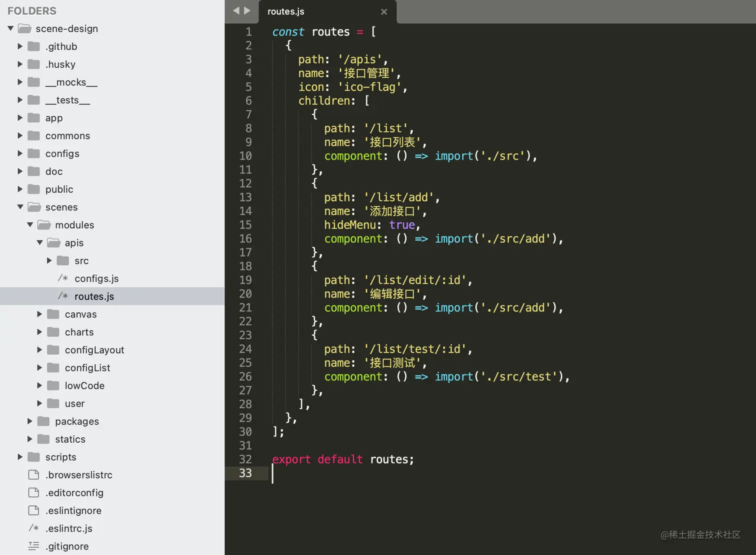
Task: Select the __mocks__ folder label
Action: coord(71,82)
